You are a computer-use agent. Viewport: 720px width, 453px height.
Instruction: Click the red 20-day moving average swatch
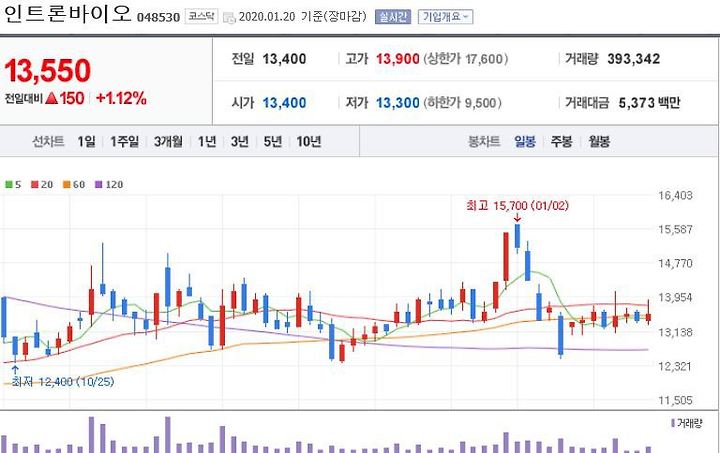click(35, 185)
